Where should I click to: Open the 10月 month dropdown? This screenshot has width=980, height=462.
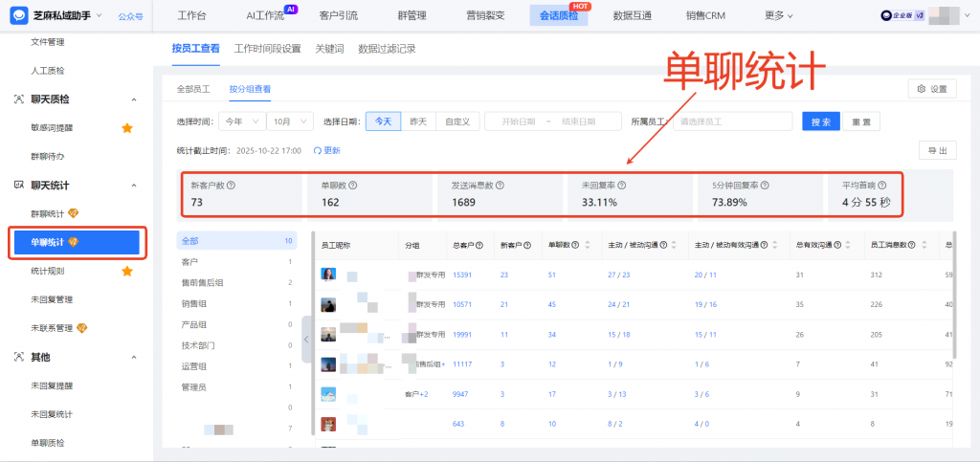coord(289,121)
